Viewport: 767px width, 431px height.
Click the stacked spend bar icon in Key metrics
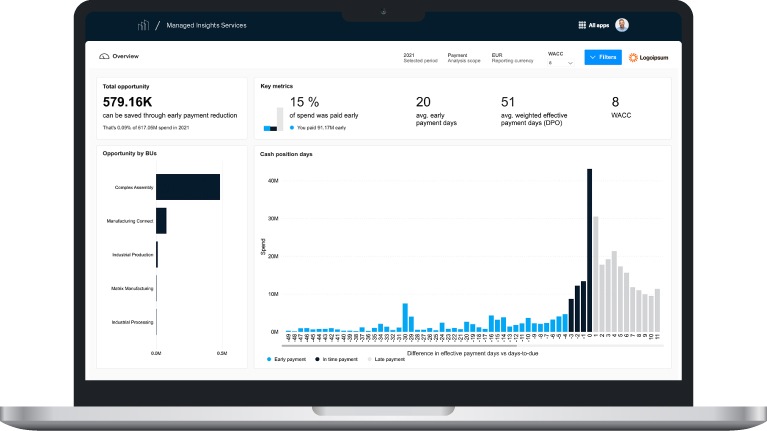point(275,115)
